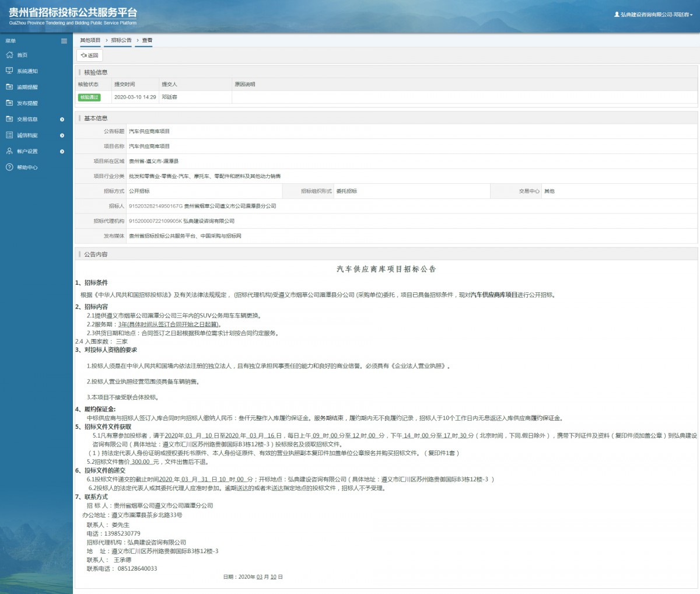
Task: Click the question mark icon for 帮助中心
Action: pyautogui.click(x=9, y=167)
